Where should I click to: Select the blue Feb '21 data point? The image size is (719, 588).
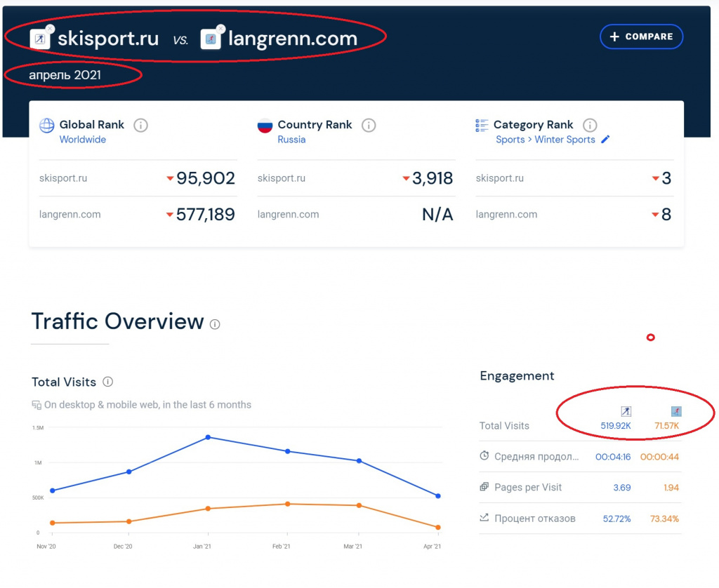coord(287,451)
